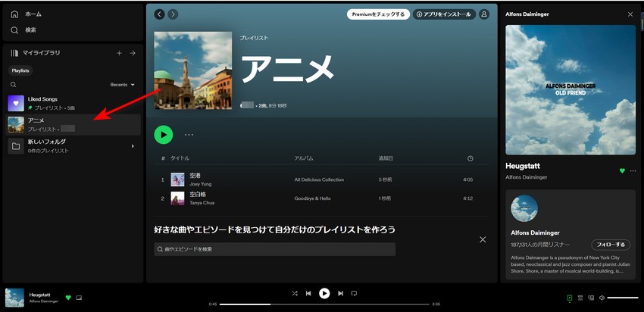
Task: Open more options beside Heugstatt panel heart
Action: click(x=633, y=171)
